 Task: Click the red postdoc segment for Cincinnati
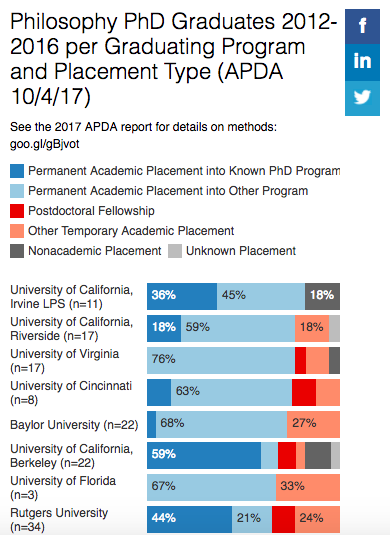304,392
